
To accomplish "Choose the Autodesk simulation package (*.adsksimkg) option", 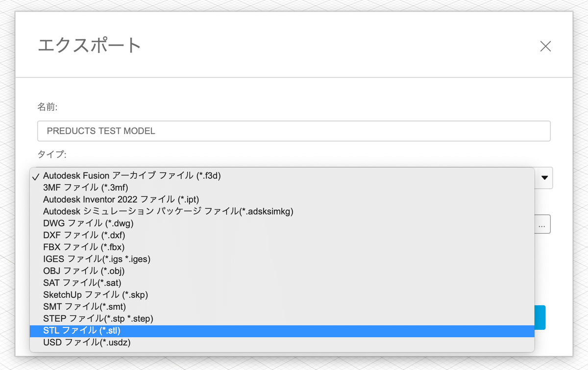I will click(x=282, y=211).
